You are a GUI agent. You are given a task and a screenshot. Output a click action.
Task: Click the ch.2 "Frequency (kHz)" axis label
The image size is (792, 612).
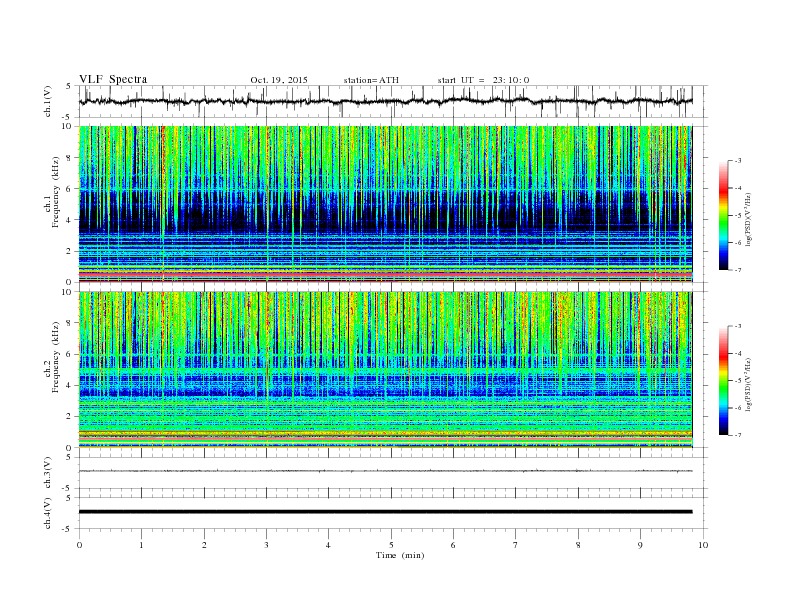pyautogui.click(x=56, y=358)
